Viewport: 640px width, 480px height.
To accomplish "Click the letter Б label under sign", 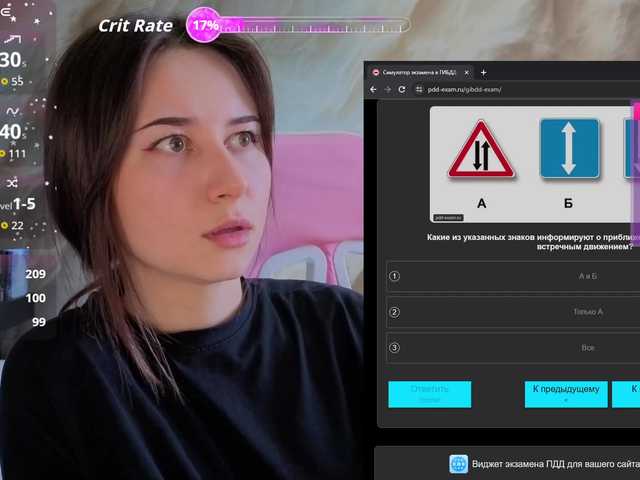I will pyautogui.click(x=568, y=203).
